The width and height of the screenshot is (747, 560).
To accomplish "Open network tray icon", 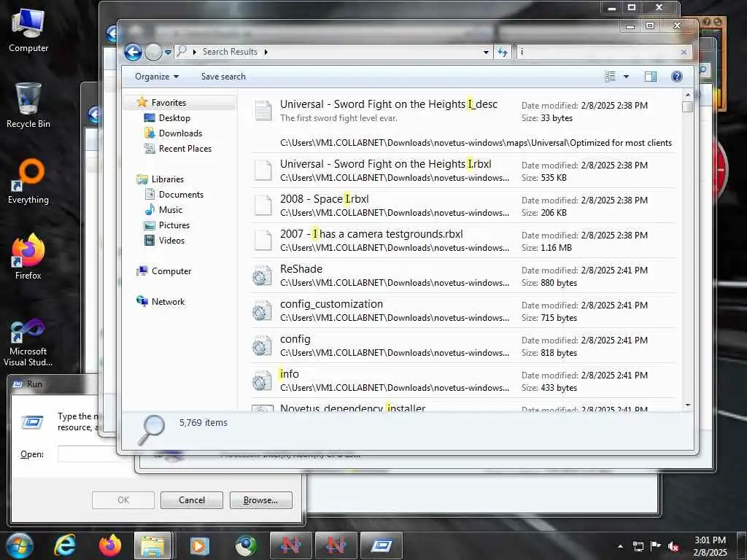I will click(638, 546).
